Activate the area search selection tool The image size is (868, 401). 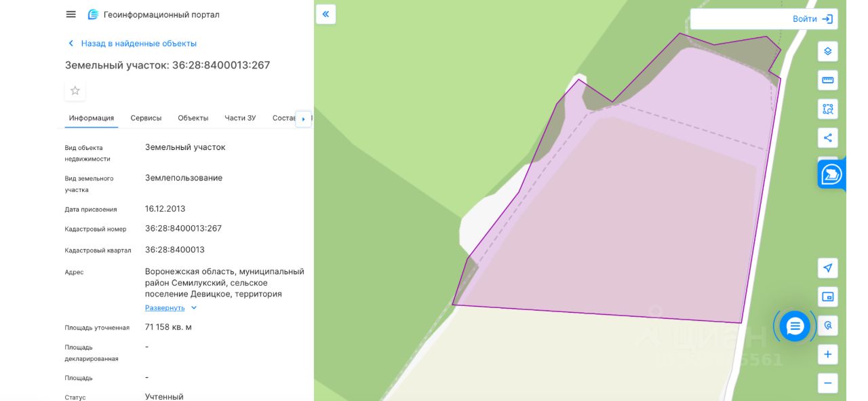827,109
